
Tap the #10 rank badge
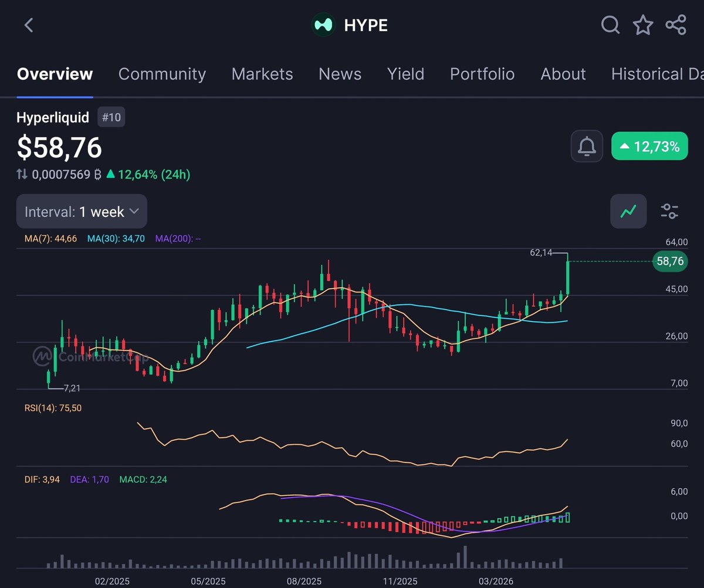[x=111, y=117]
